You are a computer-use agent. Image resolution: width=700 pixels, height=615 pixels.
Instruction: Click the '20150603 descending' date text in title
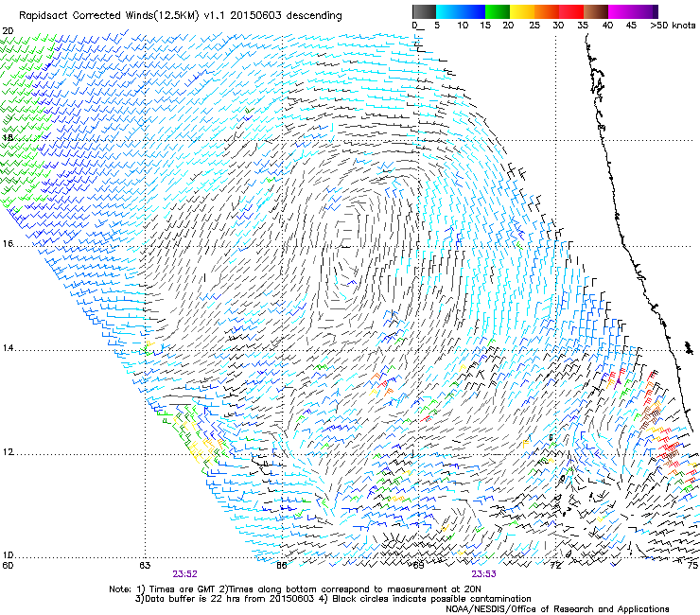[285, 15]
